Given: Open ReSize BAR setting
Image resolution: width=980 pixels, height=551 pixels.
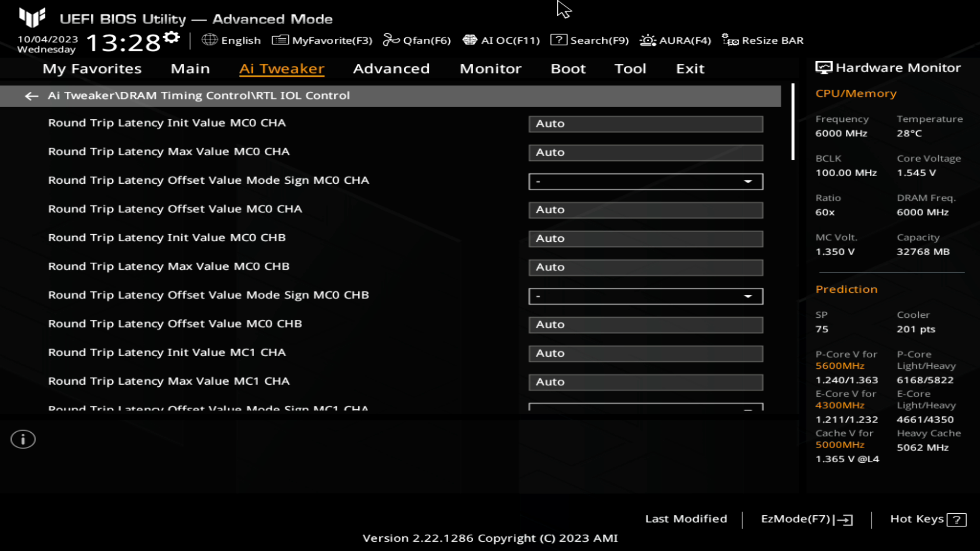Looking at the screenshot, I should [x=763, y=40].
